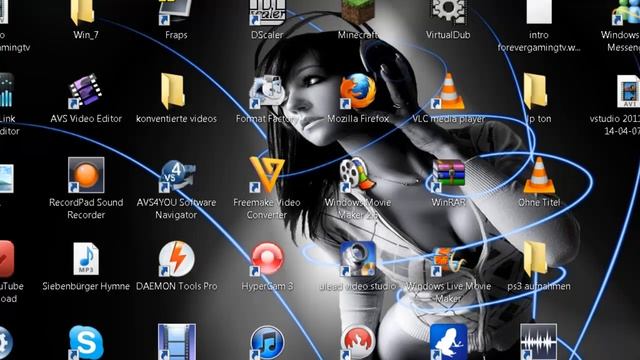Open Windows Live Movie Maker
Image resolution: width=640 pixels, height=360 pixels.
click(x=448, y=260)
